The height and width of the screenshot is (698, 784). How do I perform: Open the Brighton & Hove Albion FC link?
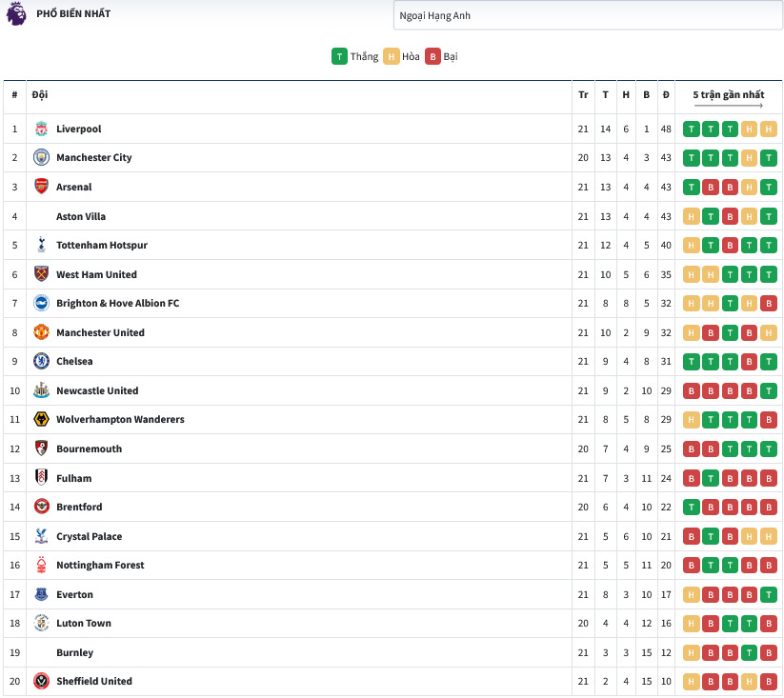[117, 303]
